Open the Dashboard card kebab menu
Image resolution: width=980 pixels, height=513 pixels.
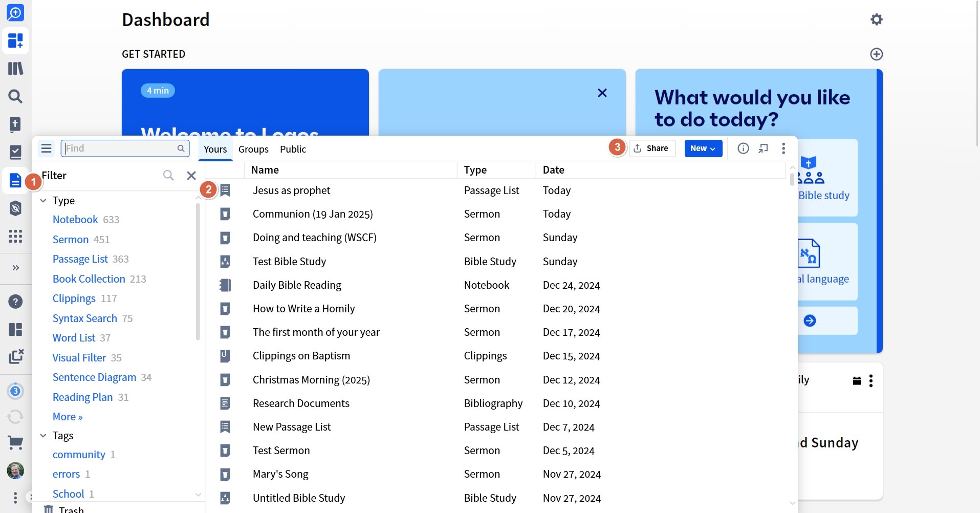click(871, 381)
